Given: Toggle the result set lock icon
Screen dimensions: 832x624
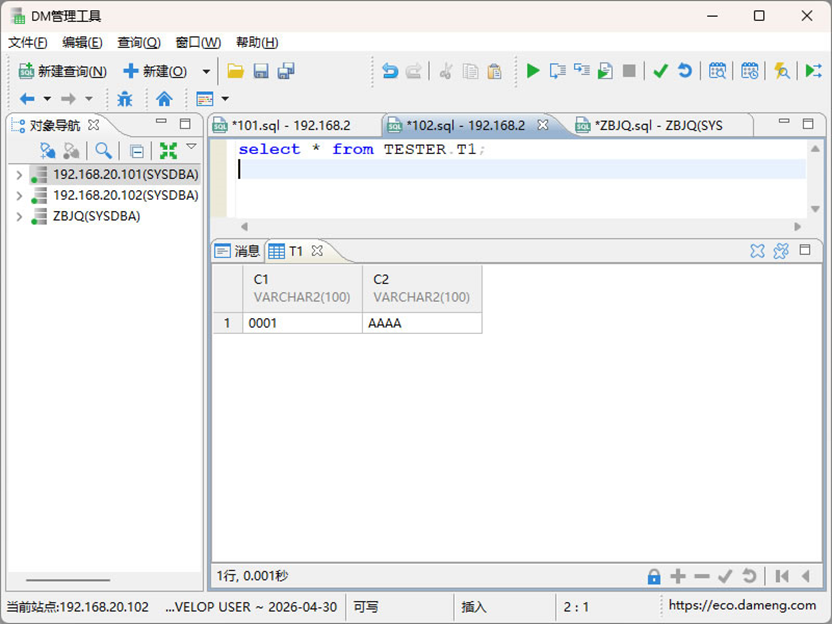Looking at the screenshot, I should (654, 576).
